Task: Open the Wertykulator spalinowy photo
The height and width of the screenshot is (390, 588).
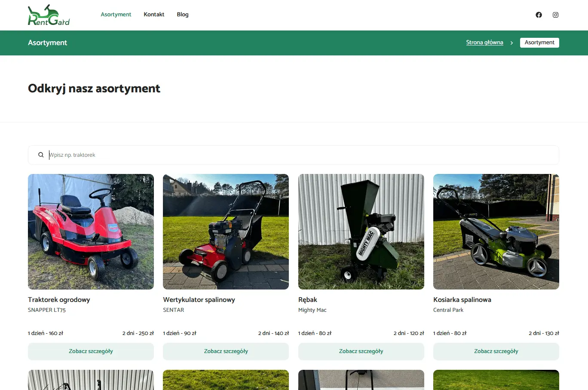Action: 226,232
